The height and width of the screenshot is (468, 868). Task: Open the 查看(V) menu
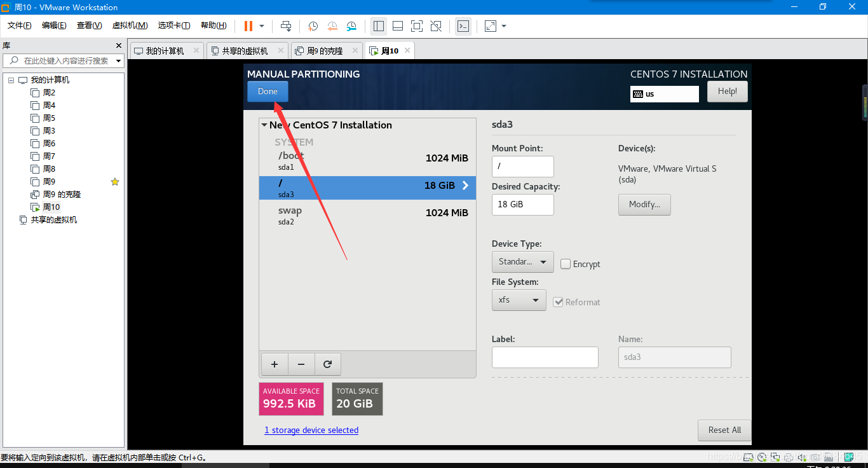(89, 25)
